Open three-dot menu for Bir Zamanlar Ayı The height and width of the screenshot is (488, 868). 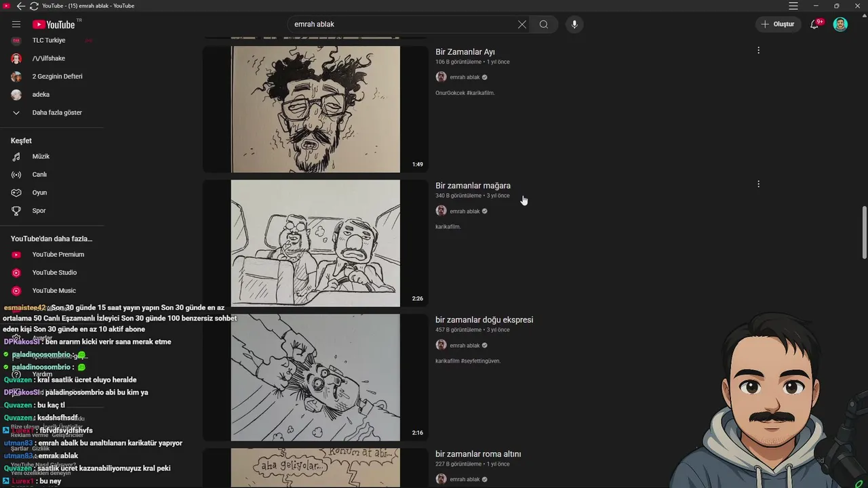[758, 50]
